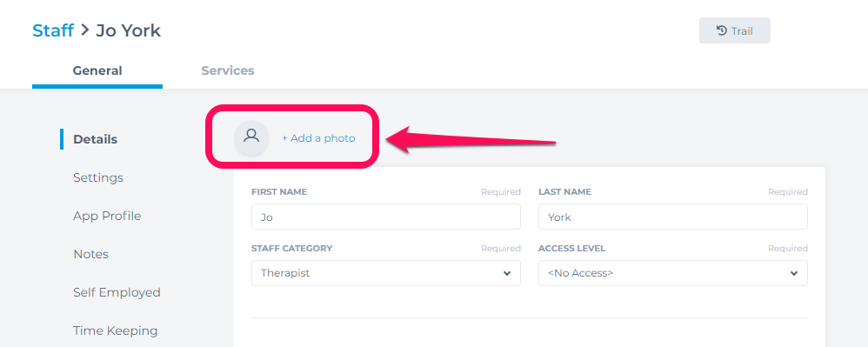Open the Access Level dropdown
This screenshot has width=868, height=347.
point(672,273)
